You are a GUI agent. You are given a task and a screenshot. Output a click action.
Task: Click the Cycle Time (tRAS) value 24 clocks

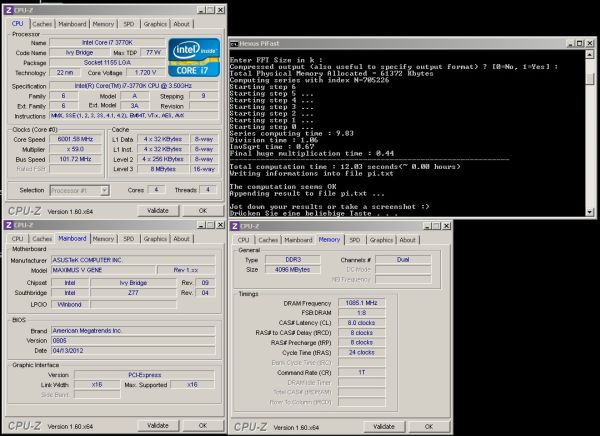click(x=362, y=352)
